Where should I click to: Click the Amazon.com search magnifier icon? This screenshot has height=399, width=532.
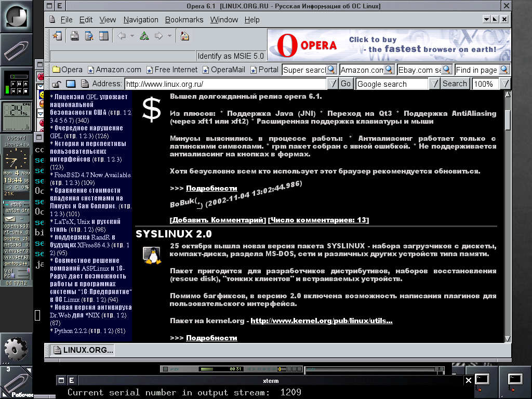pos(389,70)
